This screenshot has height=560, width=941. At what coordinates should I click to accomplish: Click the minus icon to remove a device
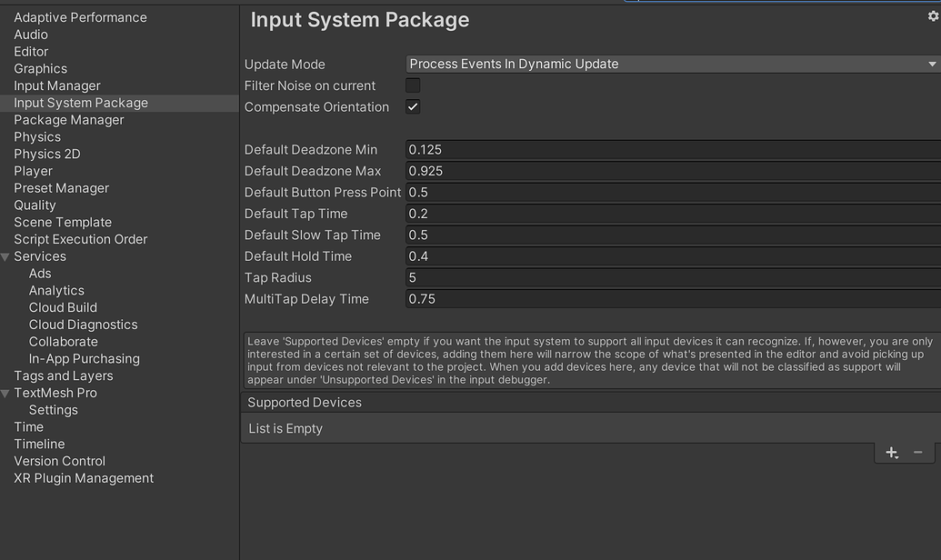pos(918,453)
